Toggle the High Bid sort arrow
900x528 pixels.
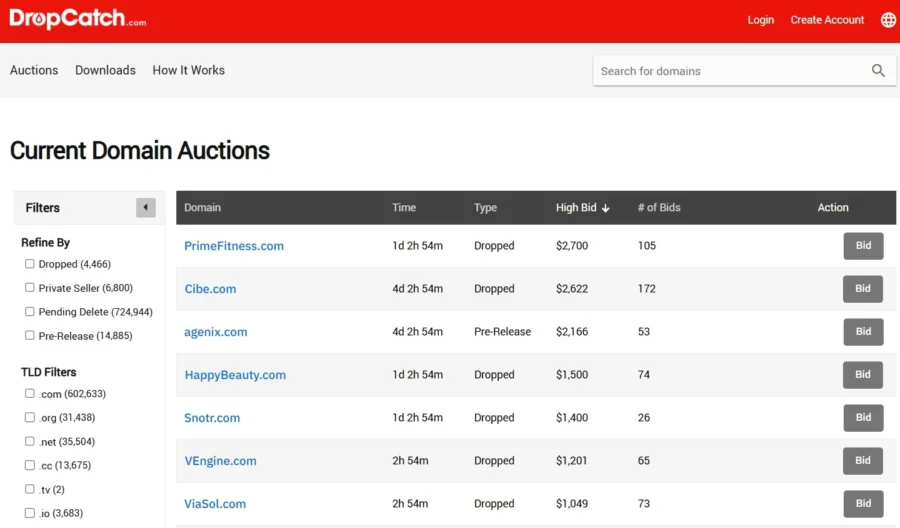tap(606, 208)
